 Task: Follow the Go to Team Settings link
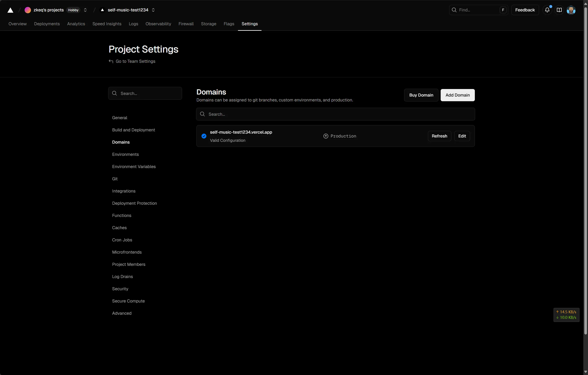tap(136, 61)
